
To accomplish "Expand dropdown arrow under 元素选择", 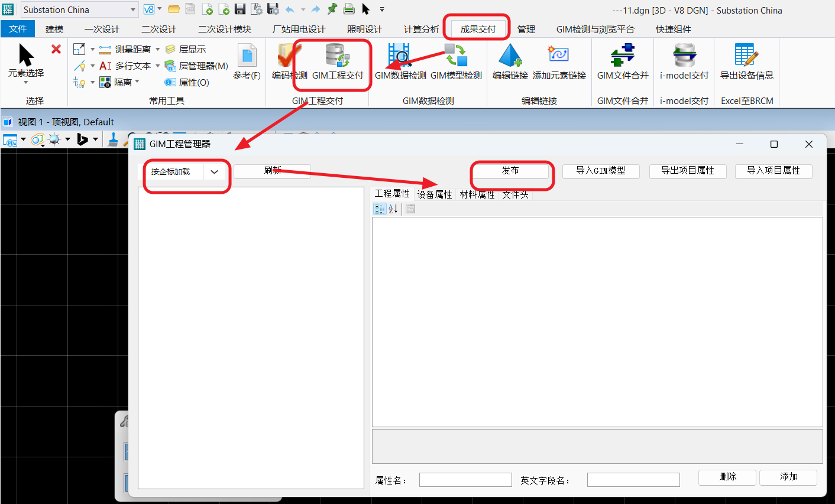I will pos(26,83).
